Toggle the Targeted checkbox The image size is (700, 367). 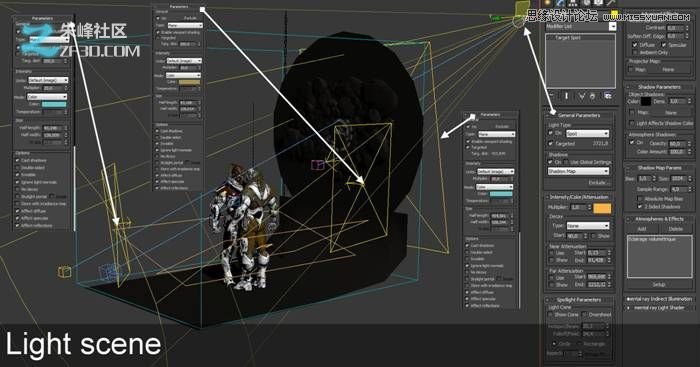[x=550, y=144]
